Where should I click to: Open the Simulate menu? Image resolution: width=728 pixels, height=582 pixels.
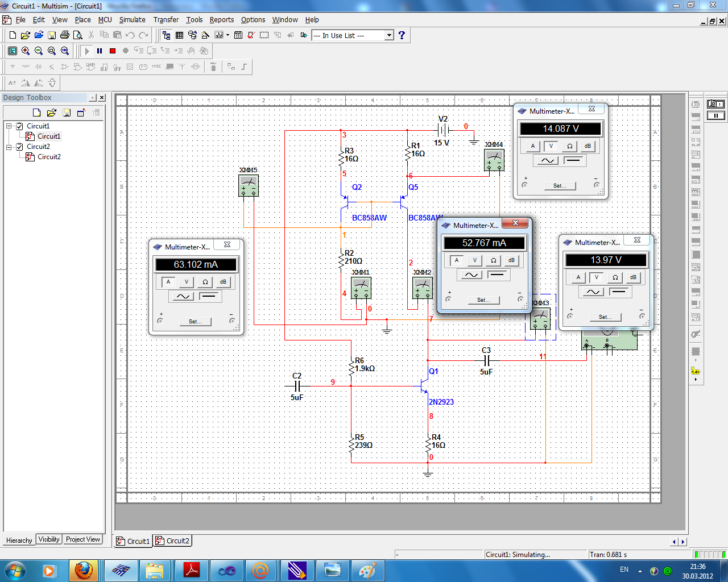click(x=132, y=20)
